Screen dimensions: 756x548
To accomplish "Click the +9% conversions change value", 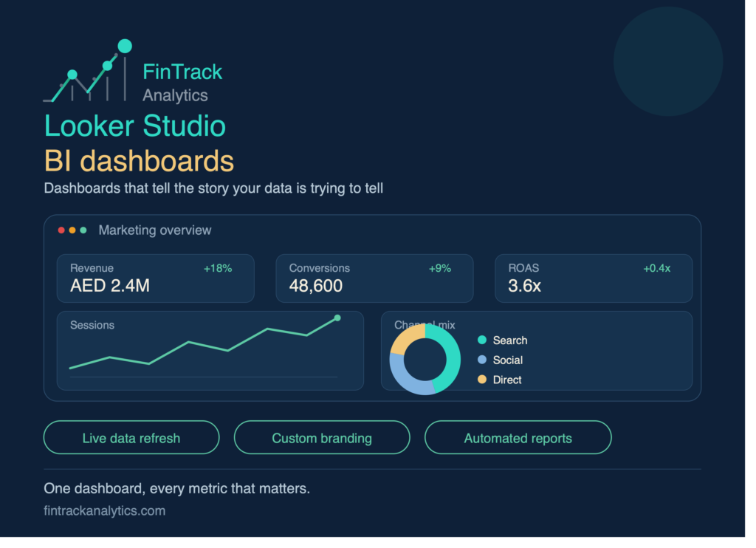I will pyautogui.click(x=440, y=269).
